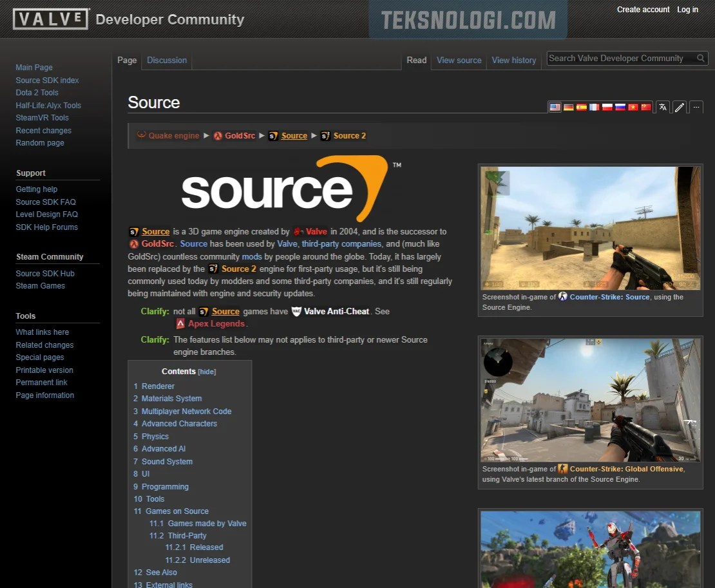Open Level Design FAQ link

coord(46,214)
